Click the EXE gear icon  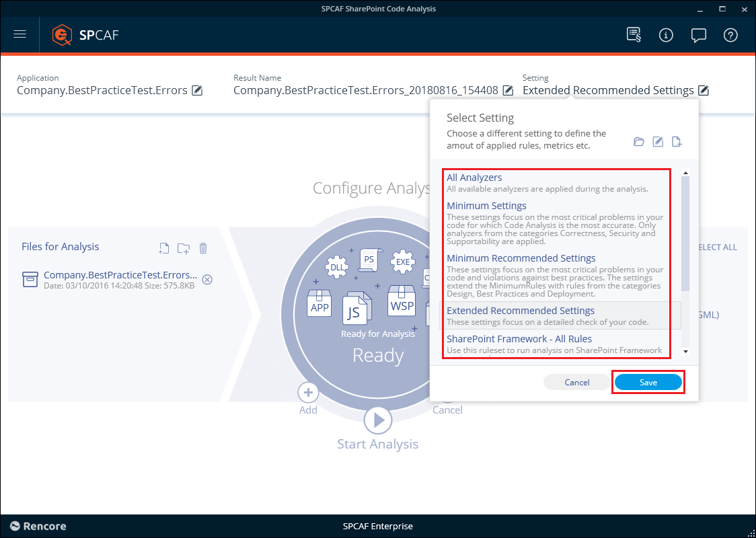[403, 262]
